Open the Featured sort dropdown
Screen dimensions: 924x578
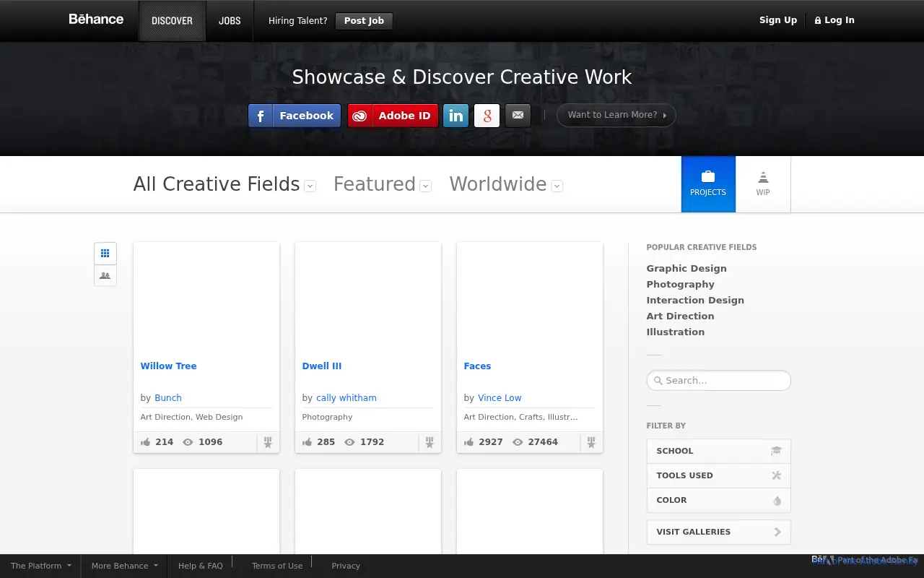click(x=382, y=184)
